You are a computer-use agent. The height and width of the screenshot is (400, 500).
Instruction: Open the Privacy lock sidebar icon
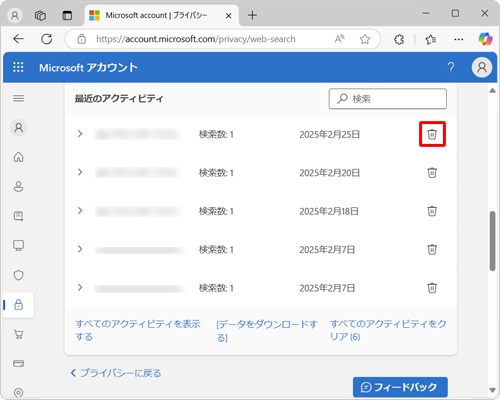[x=19, y=305]
